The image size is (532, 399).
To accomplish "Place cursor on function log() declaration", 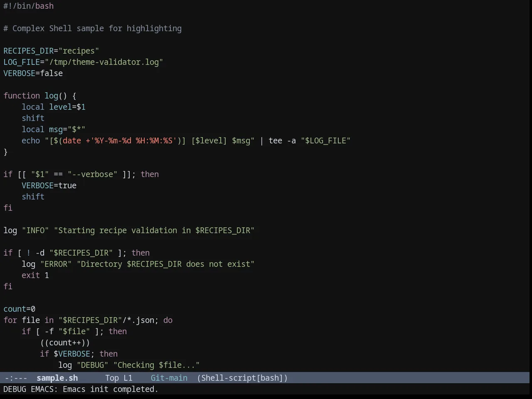I will click(40, 96).
